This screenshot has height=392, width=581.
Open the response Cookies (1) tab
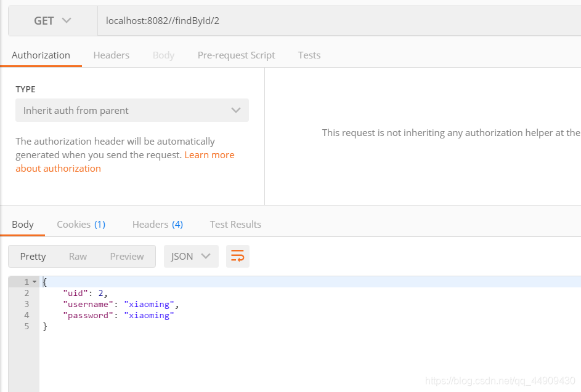(x=81, y=225)
